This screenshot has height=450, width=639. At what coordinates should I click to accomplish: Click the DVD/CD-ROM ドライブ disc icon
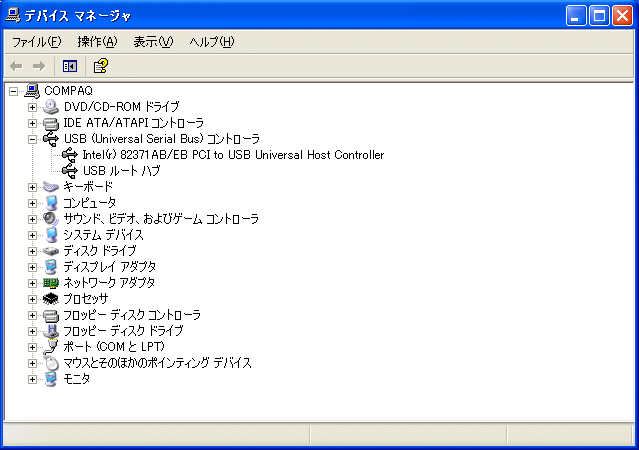point(51,107)
